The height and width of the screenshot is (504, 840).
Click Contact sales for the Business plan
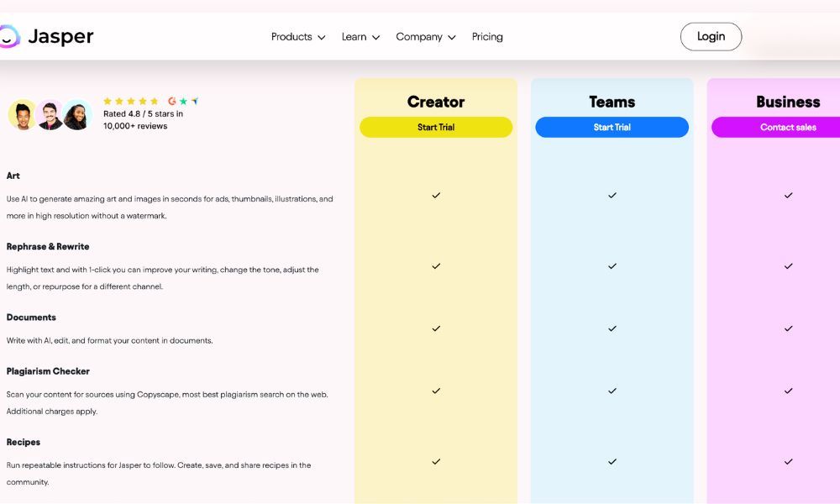788,127
